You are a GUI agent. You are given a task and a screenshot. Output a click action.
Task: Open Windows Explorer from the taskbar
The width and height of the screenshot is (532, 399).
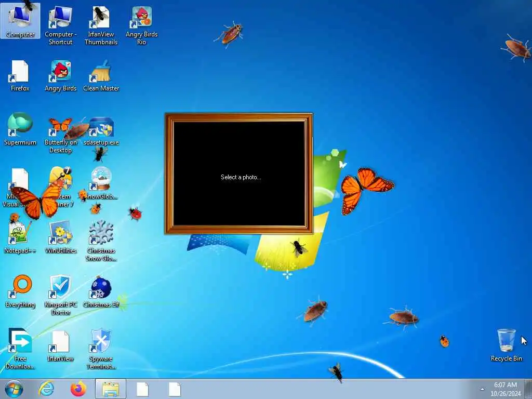pos(111,389)
